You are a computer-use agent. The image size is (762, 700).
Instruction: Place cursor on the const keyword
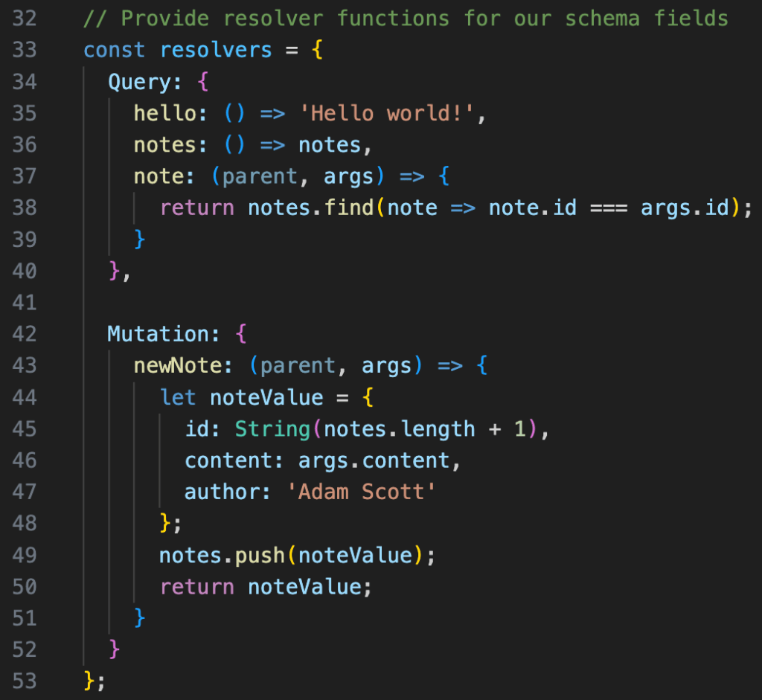(115, 50)
